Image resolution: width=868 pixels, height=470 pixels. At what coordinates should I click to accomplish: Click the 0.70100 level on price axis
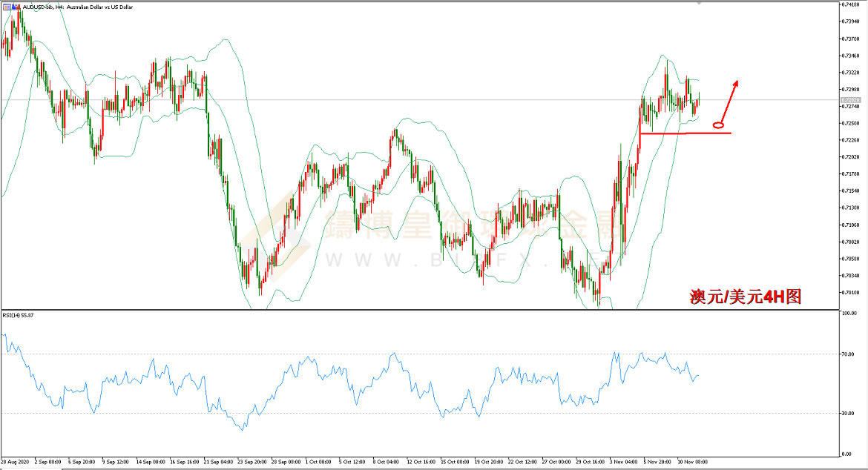click(x=851, y=292)
